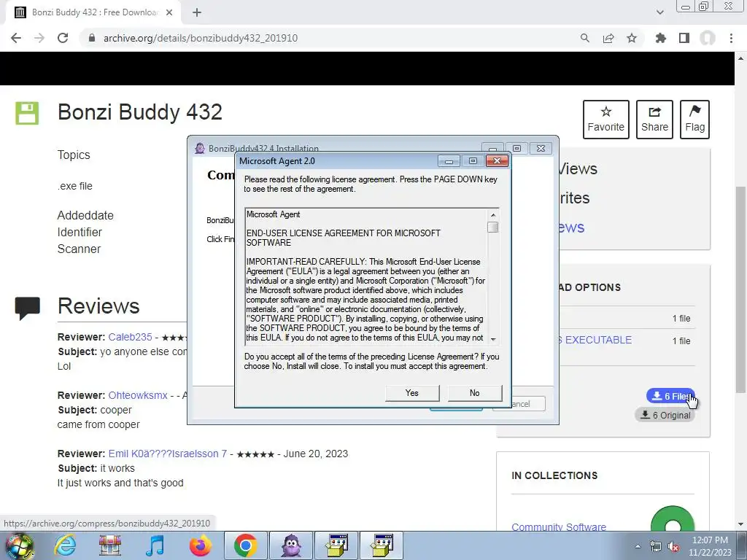The height and width of the screenshot is (560, 747).
Task: Open reviewer Caleb235 profile link
Action: [x=130, y=337]
